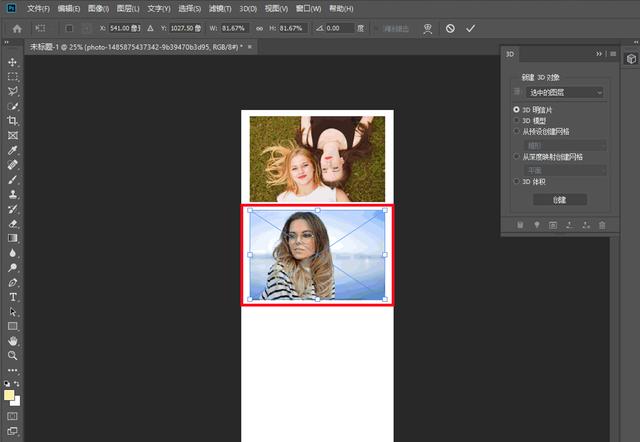The width and height of the screenshot is (640, 442).
Task: Open the 选中的图层 source dropdown
Action: pyautogui.click(x=565, y=92)
